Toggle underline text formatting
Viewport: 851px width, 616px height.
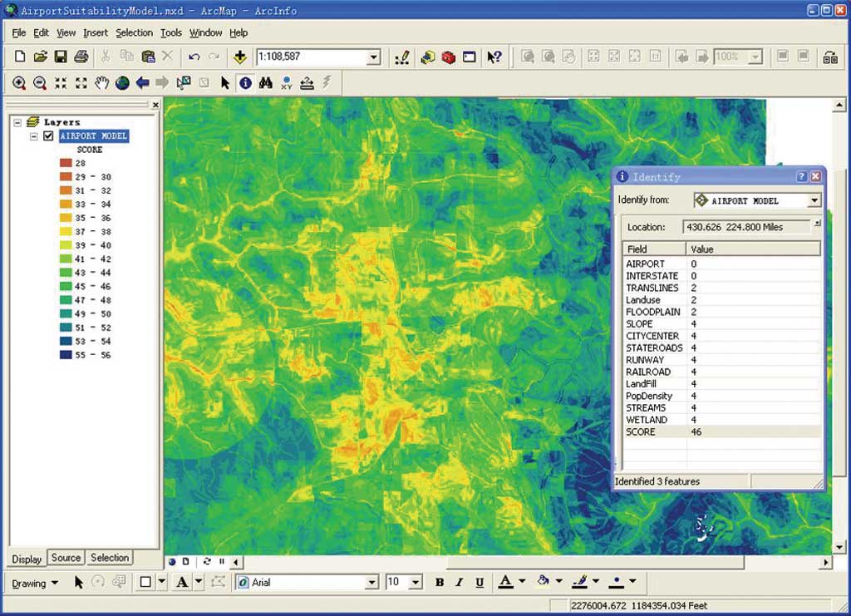click(x=480, y=583)
